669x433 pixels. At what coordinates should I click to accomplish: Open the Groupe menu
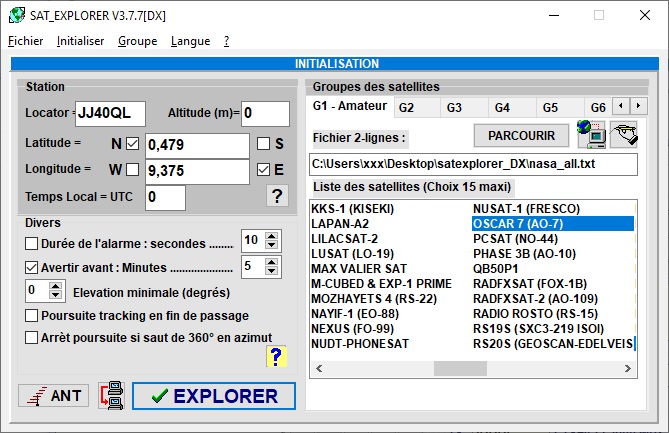tap(137, 41)
